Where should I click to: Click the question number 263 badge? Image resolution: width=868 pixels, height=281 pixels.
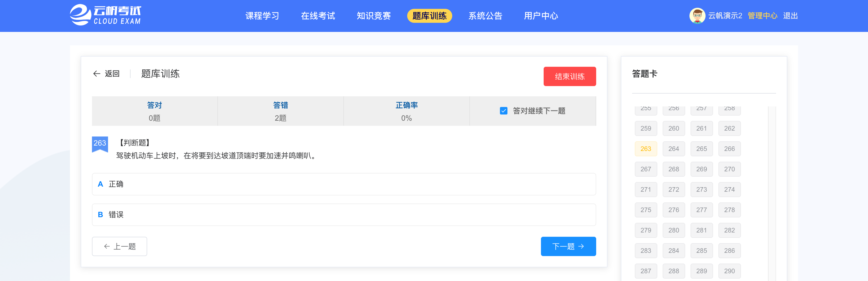(100, 144)
